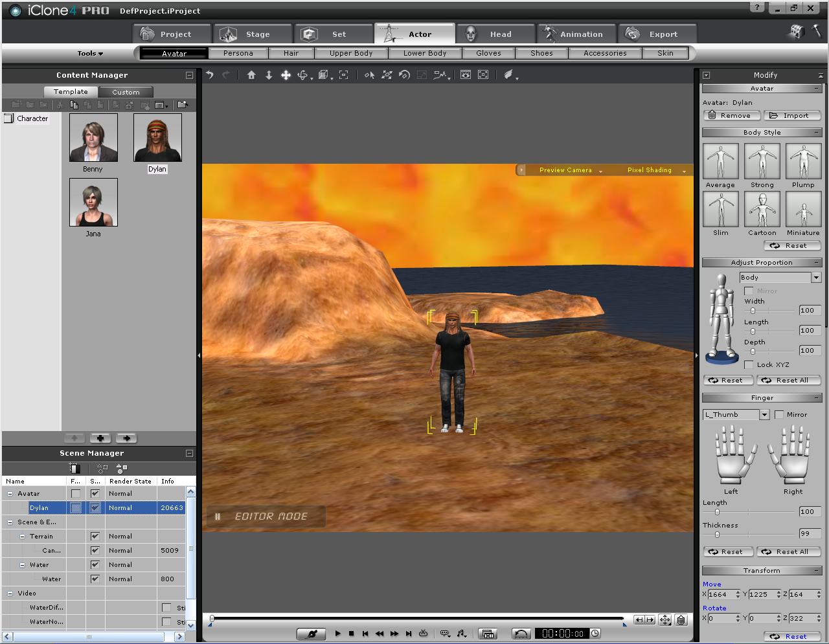
Task: Click the finger Thickness slider handle
Action: click(717, 535)
